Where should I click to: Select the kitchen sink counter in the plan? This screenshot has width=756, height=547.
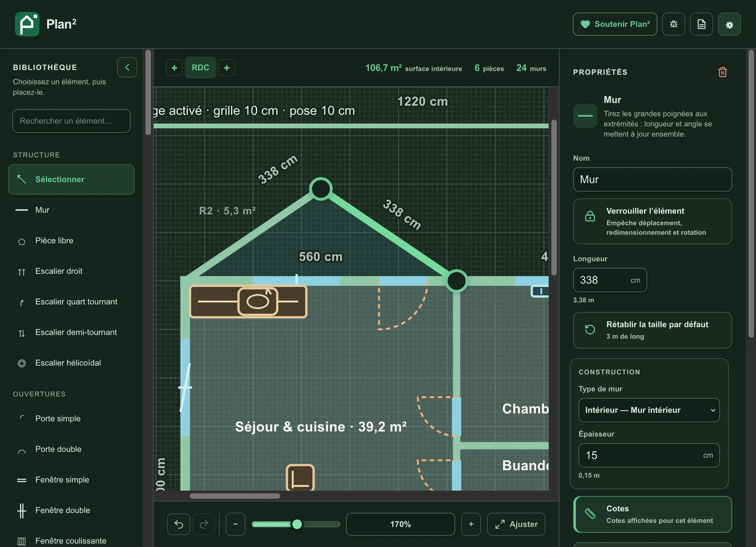[248, 301]
